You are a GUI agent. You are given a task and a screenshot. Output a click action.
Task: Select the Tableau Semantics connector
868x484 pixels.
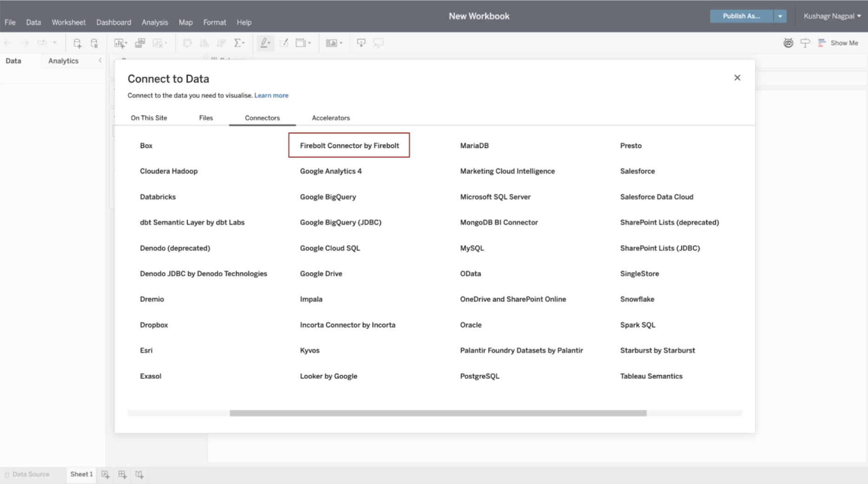[x=651, y=376]
